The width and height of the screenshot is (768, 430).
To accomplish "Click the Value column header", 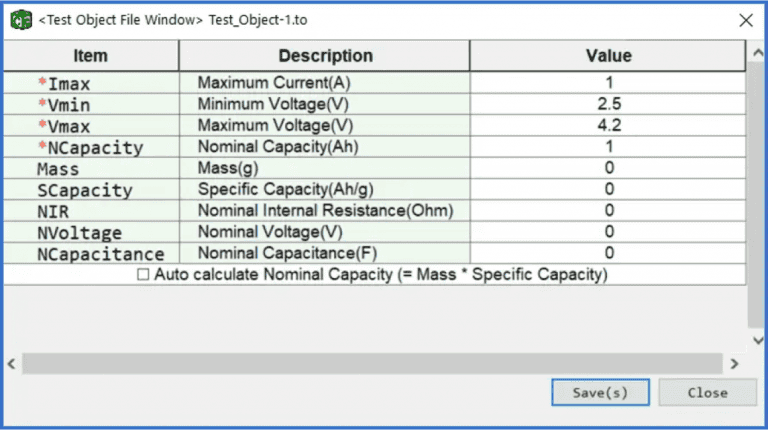I will point(608,56).
